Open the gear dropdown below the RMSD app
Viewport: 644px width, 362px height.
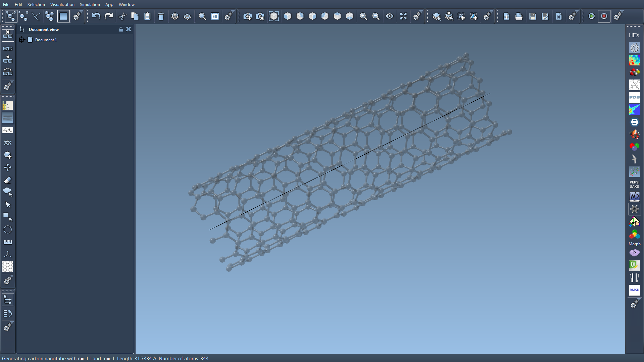pos(634,304)
